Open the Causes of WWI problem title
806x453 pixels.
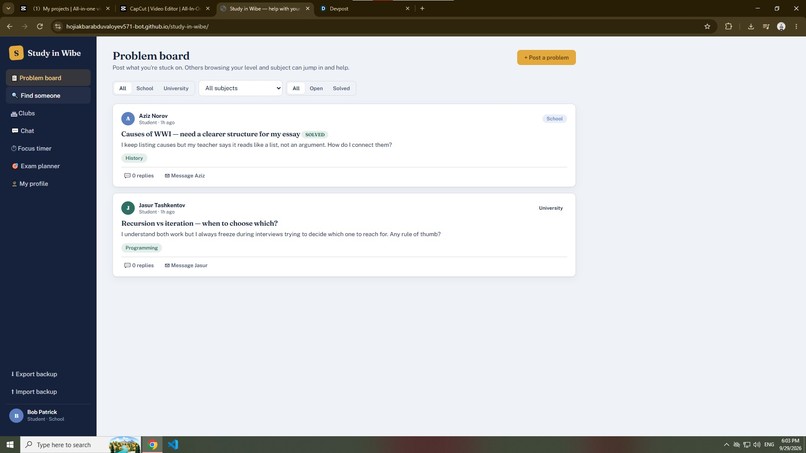coord(211,134)
